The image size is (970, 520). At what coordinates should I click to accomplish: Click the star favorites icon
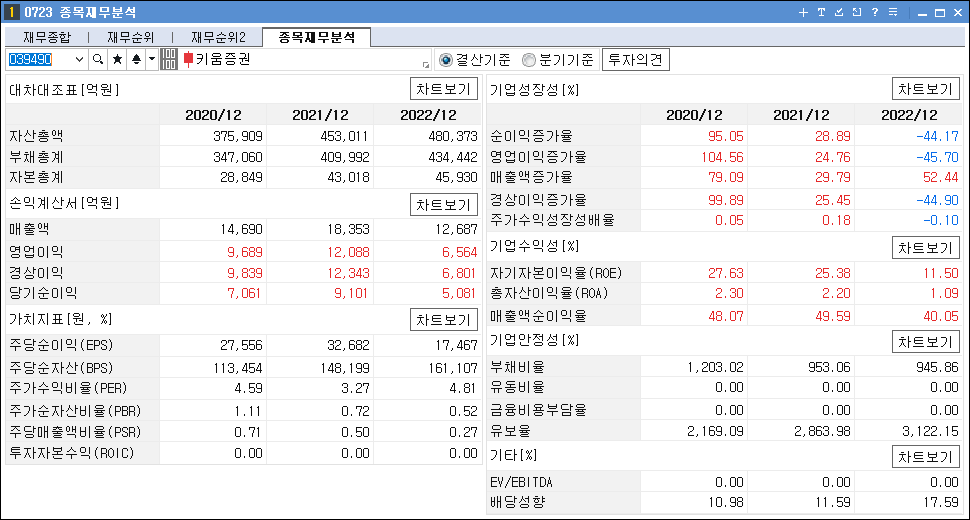117,60
